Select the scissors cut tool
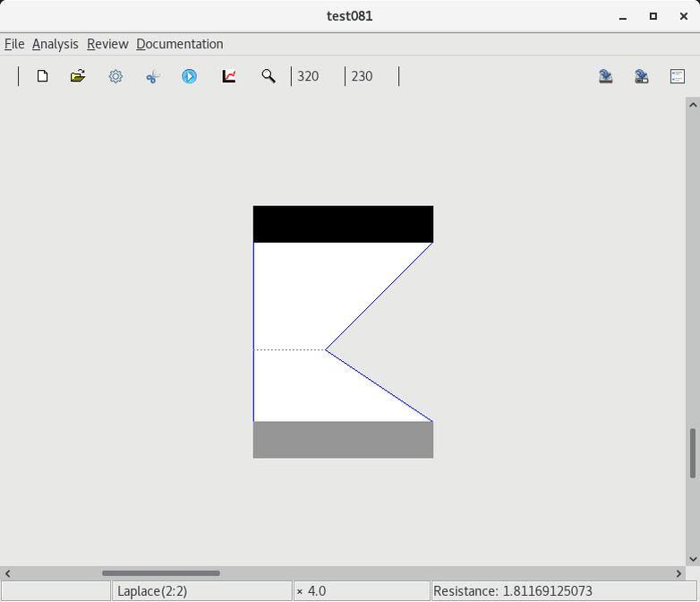700x602 pixels. (x=152, y=76)
